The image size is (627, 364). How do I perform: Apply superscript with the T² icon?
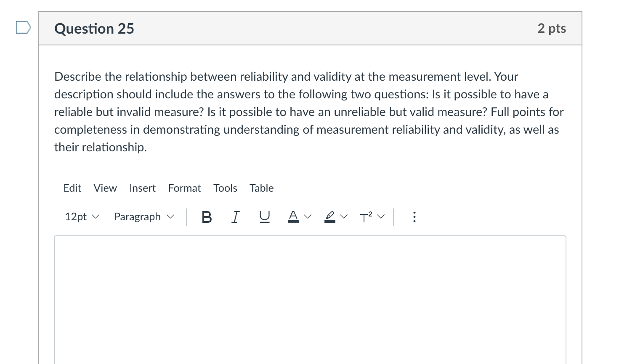366,217
